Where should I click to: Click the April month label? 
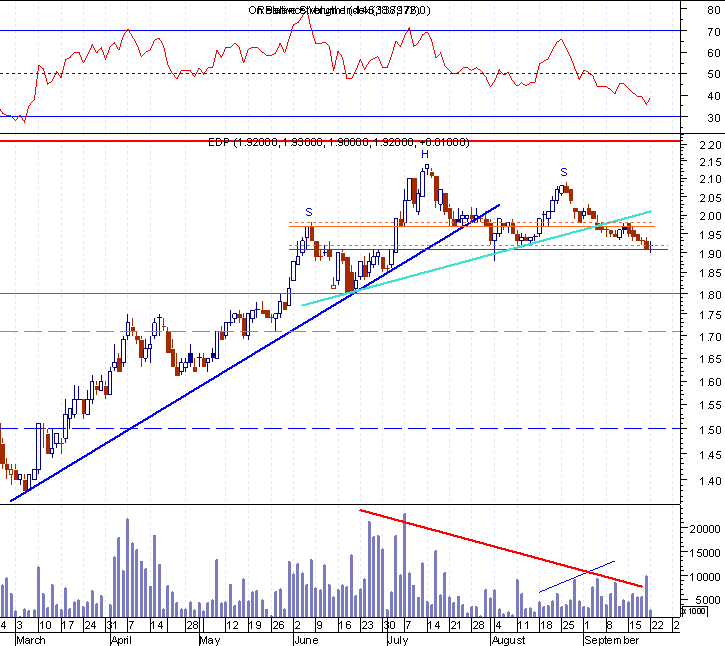point(121,640)
